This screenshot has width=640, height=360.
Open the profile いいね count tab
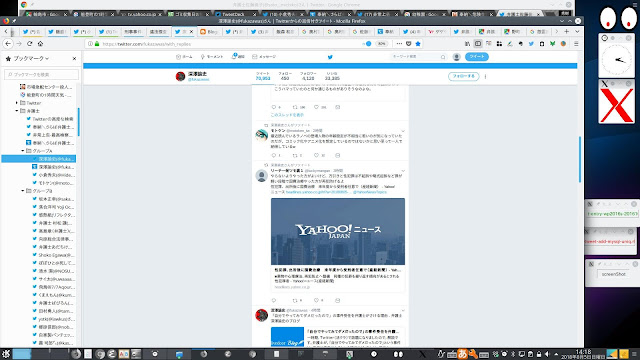tap(332, 76)
